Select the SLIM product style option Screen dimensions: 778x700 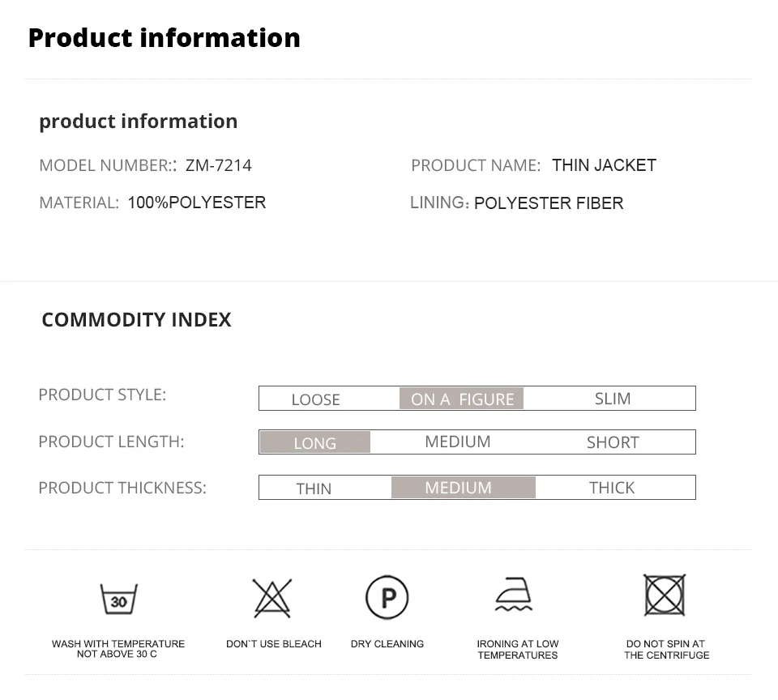pyautogui.click(x=613, y=399)
